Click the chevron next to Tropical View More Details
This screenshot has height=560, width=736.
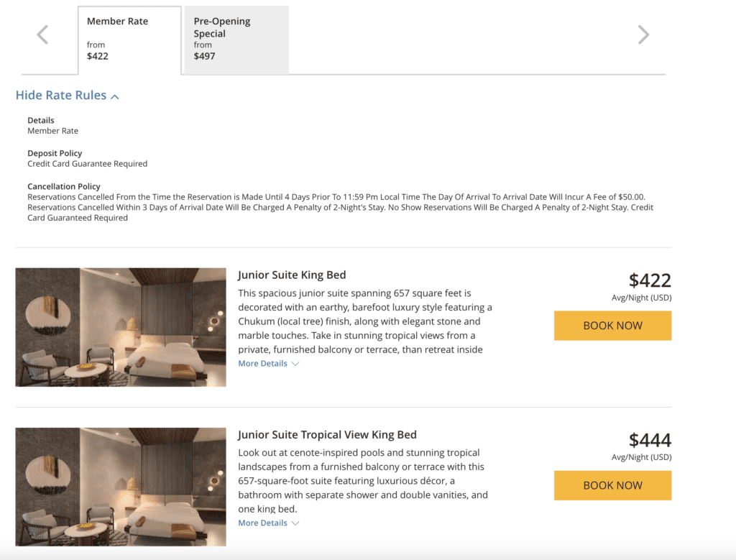(294, 523)
